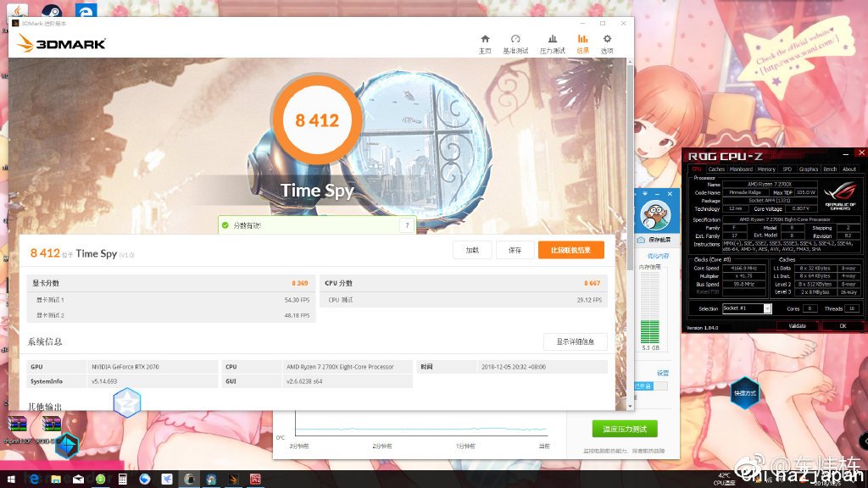Open File Explorer from the taskbar
This screenshot has width=868, height=488.
56,480
